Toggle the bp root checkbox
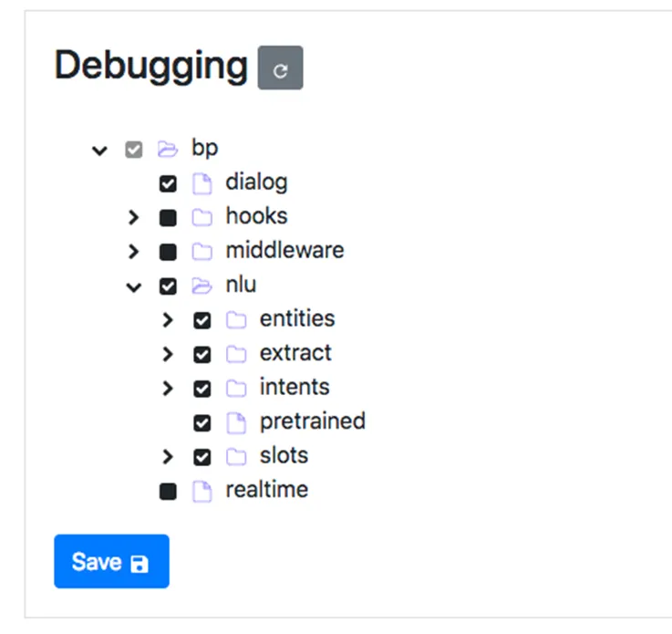672x634 pixels. click(x=134, y=150)
